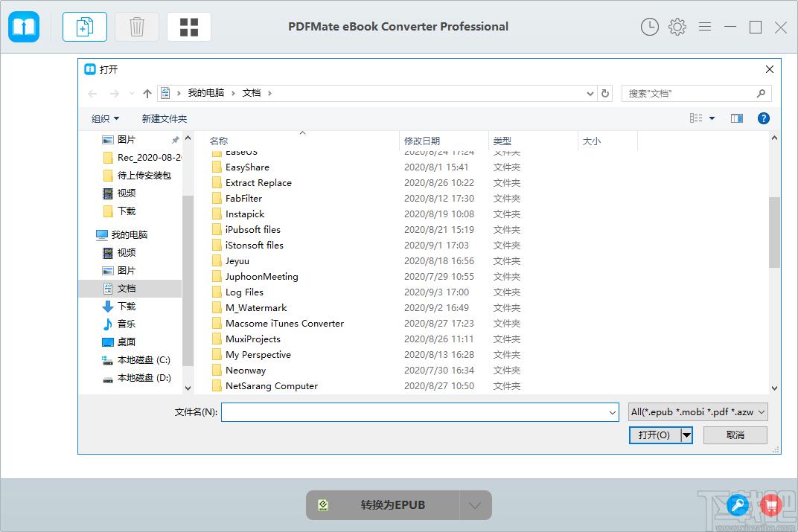Viewport: 798px width, 532px height.
Task: Open settings gear icon
Action: pyautogui.click(x=677, y=27)
